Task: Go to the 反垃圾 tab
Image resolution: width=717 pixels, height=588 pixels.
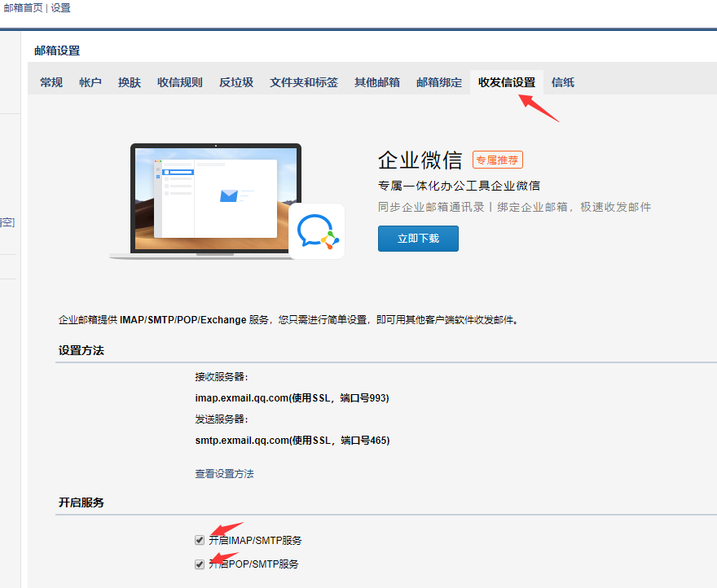Action: pyautogui.click(x=236, y=82)
